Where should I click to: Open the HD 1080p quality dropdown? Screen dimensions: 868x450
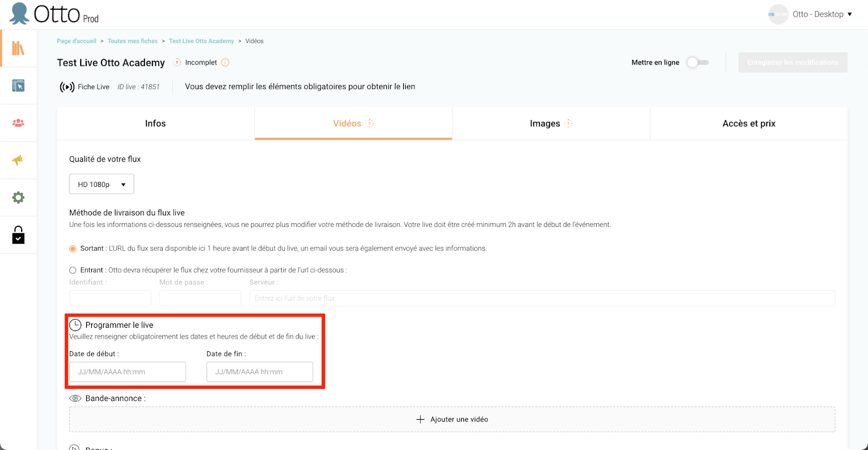pyautogui.click(x=101, y=185)
